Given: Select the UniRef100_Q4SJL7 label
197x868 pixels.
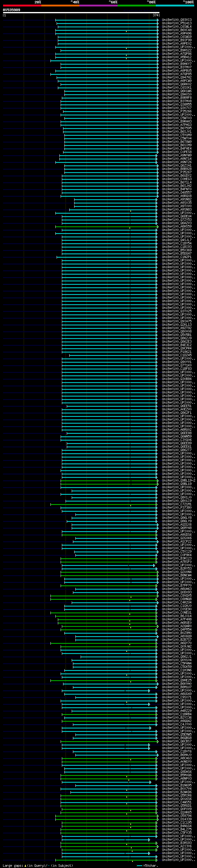Looking at the screenshot, I should tap(177, 240).
